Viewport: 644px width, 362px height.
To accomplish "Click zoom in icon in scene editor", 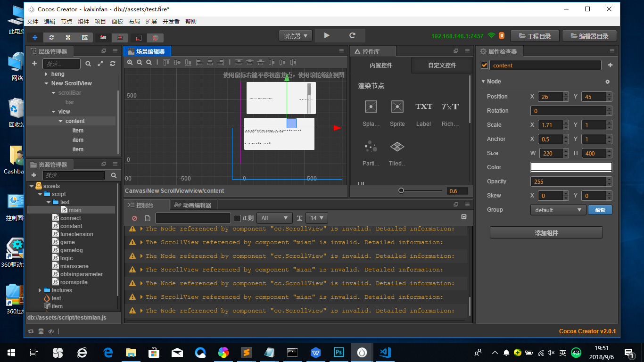I will (130, 62).
